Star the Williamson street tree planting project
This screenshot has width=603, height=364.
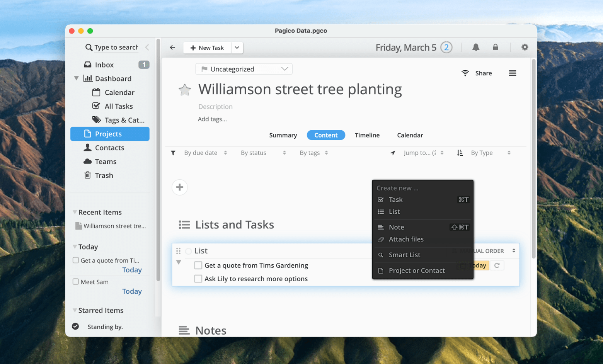tap(185, 90)
